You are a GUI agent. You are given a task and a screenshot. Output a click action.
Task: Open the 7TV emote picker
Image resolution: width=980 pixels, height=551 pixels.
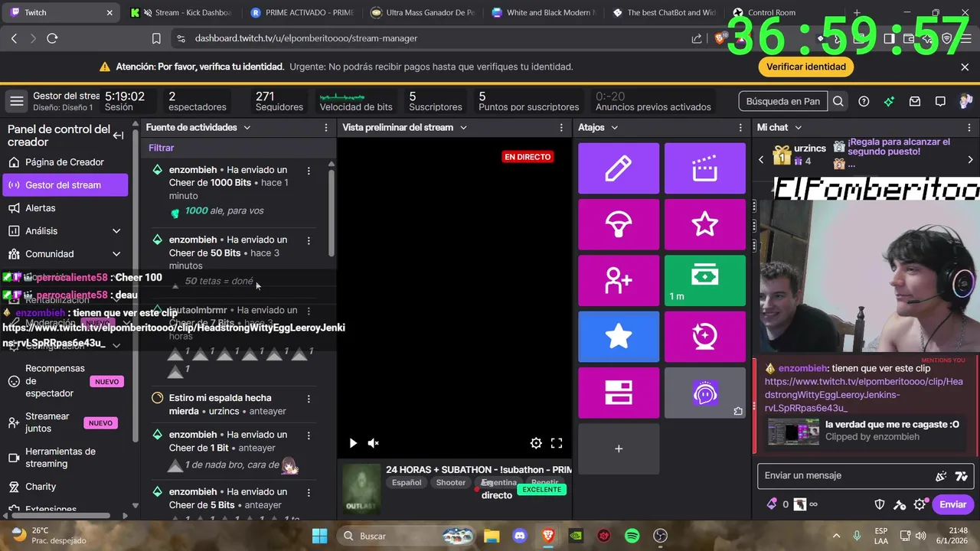coord(962,476)
